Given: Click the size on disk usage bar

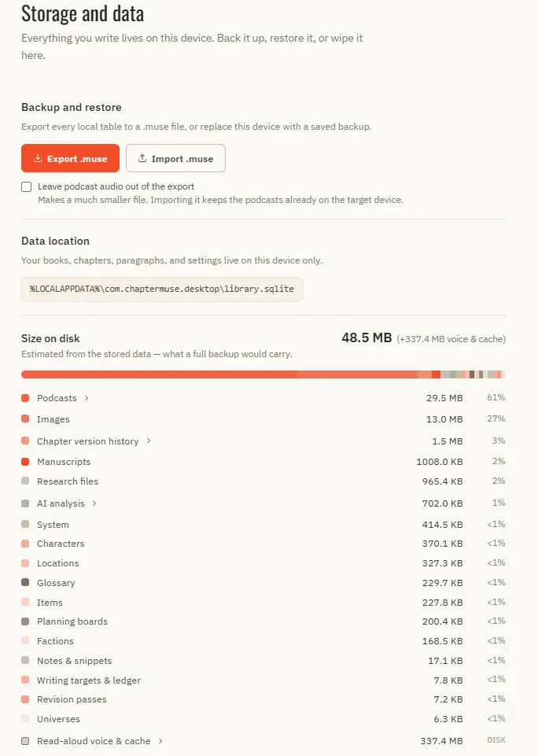Looking at the screenshot, I should (x=263, y=374).
